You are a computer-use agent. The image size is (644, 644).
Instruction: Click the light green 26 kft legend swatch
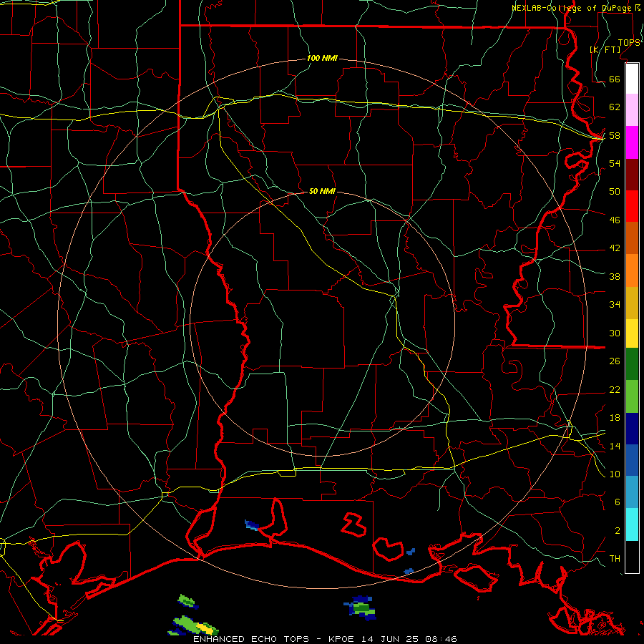tap(632, 396)
